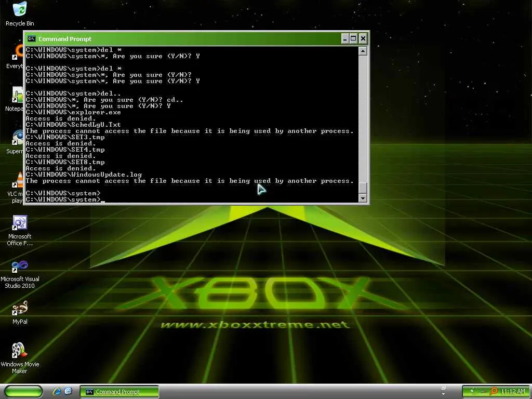Click the text C:\WINDOWS\SchedLgU.Txt

pyautogui.click(x=73, y=125)
